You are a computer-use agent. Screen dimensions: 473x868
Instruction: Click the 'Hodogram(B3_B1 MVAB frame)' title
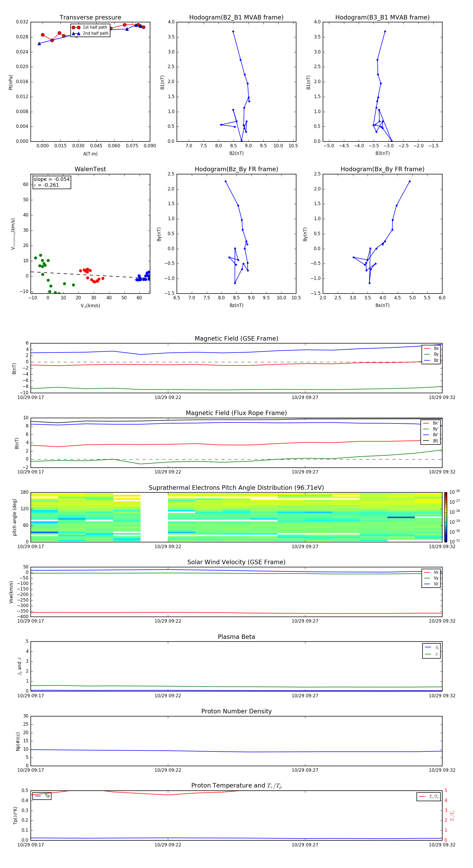[x=382, y=18]
